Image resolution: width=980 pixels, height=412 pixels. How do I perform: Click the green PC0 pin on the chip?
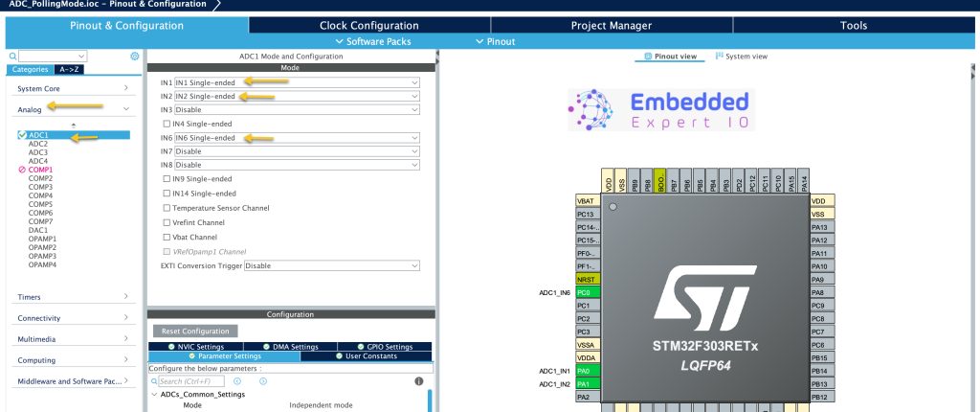(589, 292)
